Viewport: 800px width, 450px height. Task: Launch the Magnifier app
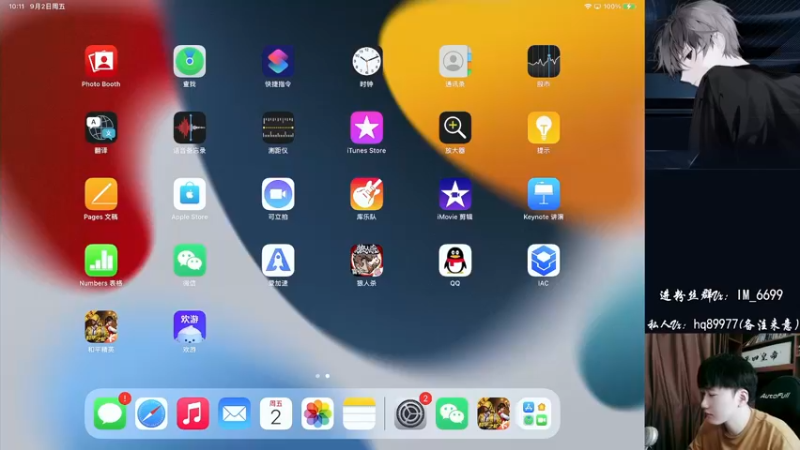coord(455,128)
